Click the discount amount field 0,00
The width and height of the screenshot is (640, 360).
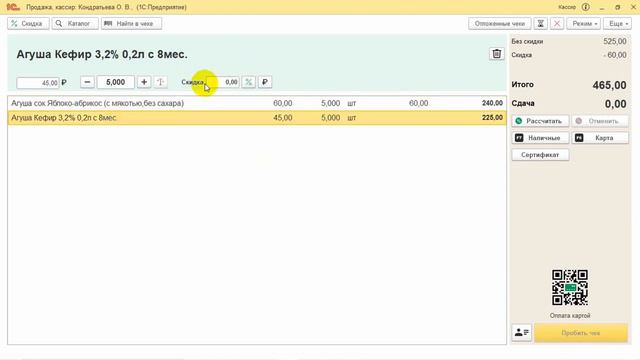point(223,82)
